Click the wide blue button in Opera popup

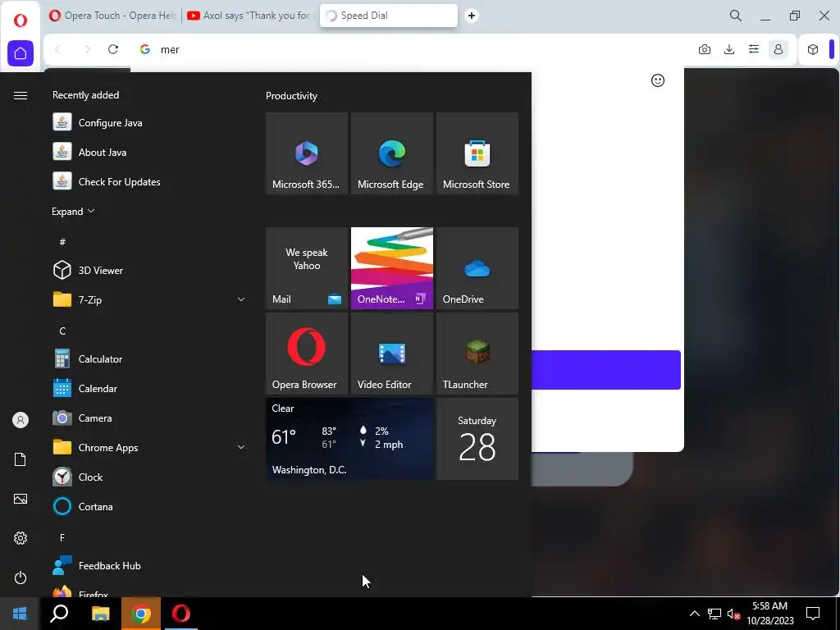point(606,370)
